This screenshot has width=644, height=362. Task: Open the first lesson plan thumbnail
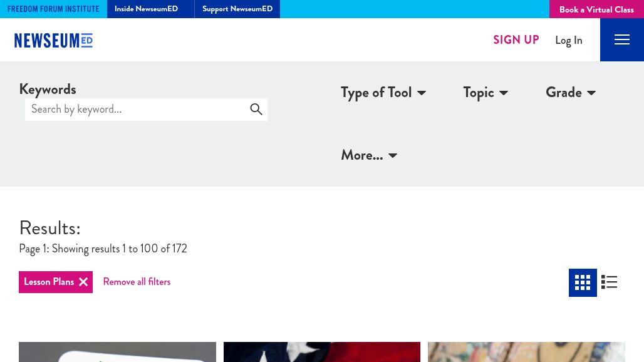tap(117, 352)
